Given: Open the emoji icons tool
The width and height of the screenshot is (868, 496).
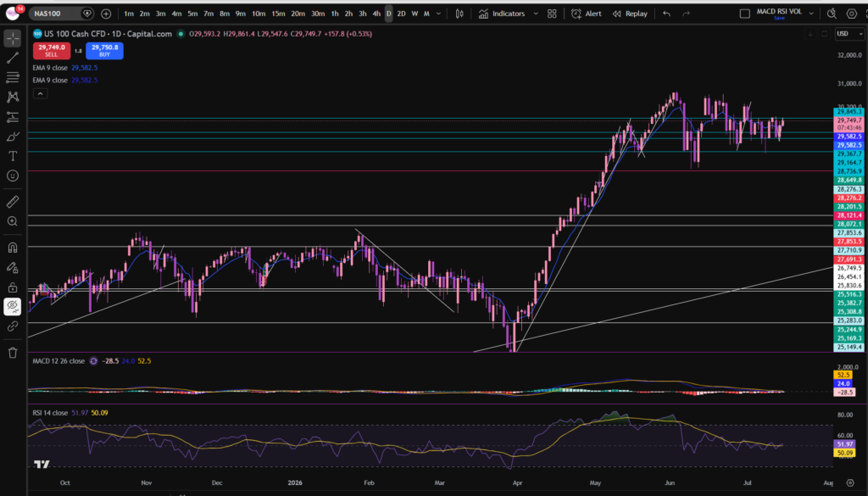Looking at the screenshot, I should 13,176.
